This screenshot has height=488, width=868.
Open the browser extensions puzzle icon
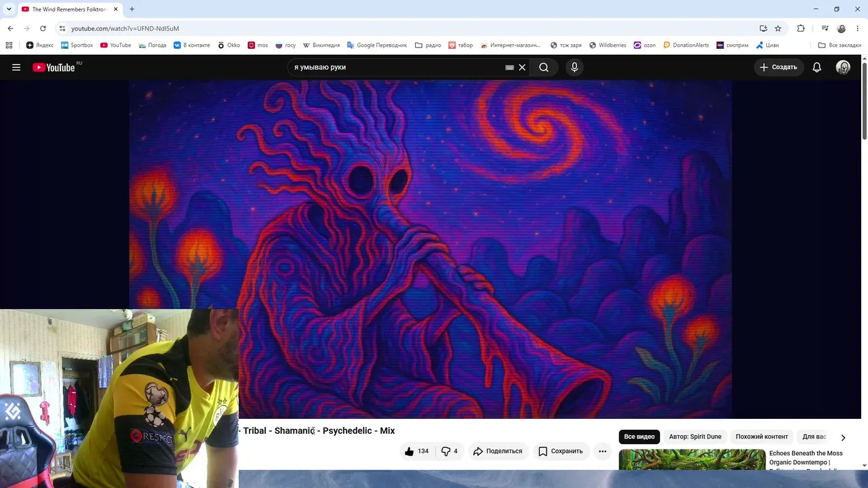(801, 28)
